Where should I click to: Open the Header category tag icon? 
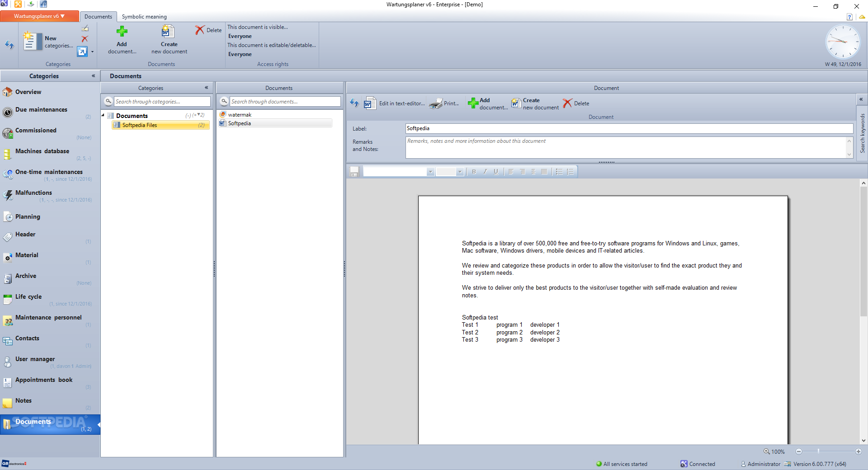pyautogui.click(x=8, y=237)
